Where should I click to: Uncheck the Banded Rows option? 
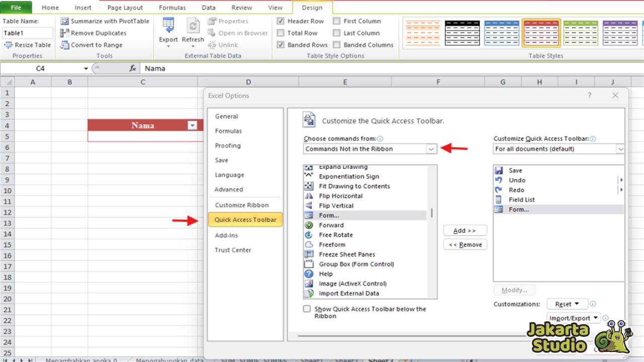[280, 45]
